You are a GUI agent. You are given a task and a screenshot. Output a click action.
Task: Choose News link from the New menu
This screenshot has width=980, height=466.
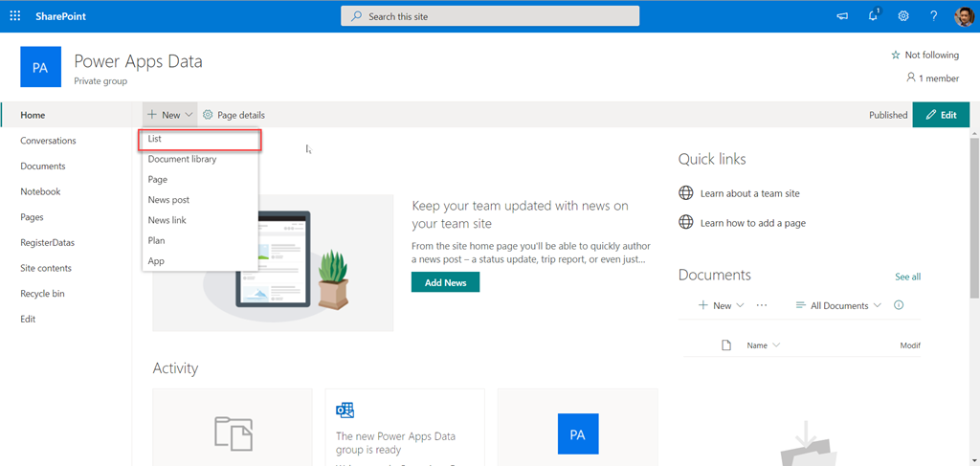[x=200, y=220]
